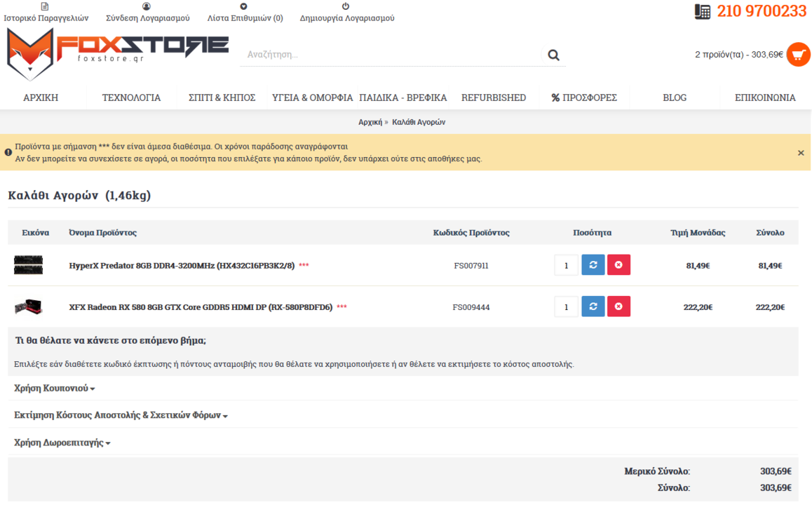Click Αρχική breadcrumb link

click(370, 122)
